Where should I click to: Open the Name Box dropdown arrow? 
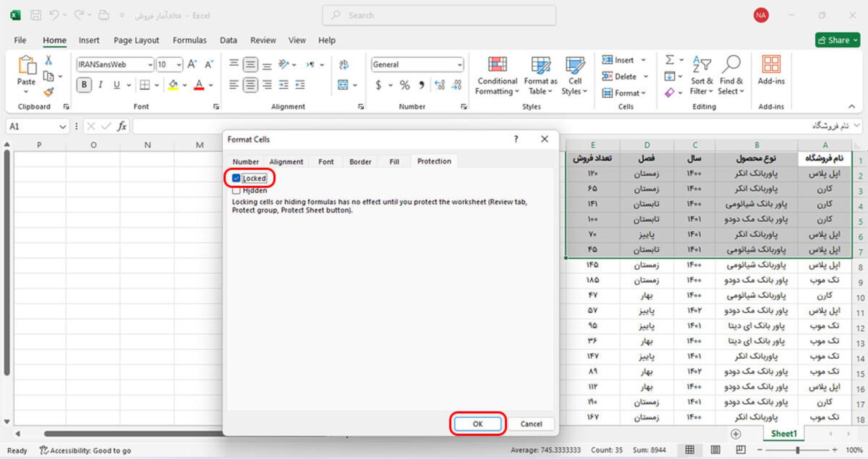coord(62,127)
